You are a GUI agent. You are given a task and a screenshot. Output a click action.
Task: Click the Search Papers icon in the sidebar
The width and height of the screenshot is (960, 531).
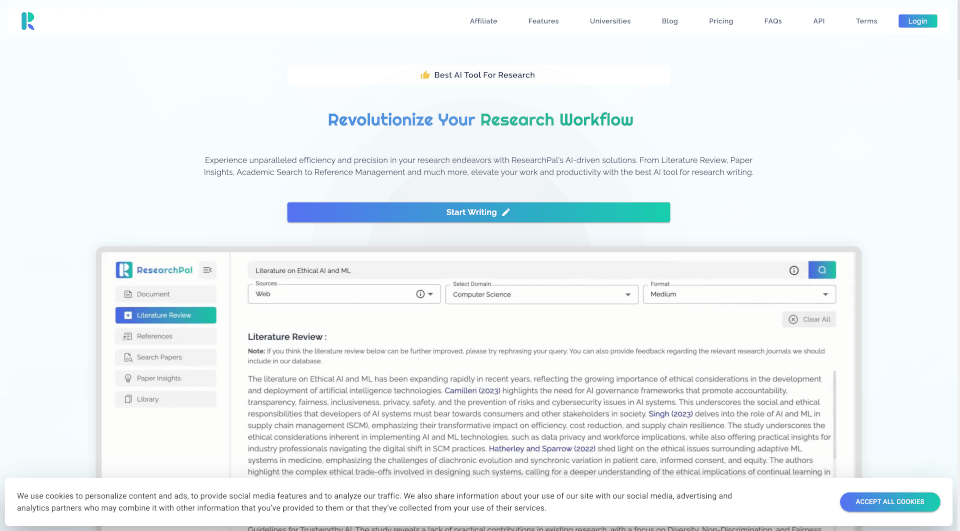click(x=128, y=357)
